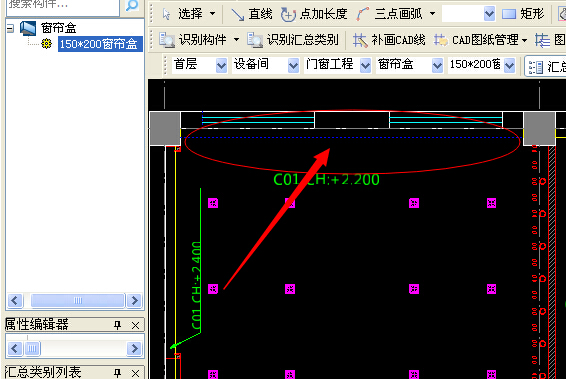
Task: Open the 设备间 room dropdown
Action: (293, 65)
